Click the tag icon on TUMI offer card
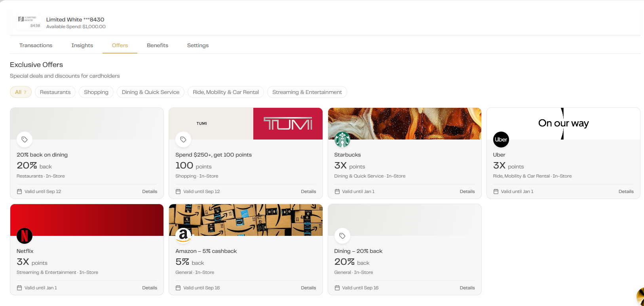 click(x=183, y=140)
